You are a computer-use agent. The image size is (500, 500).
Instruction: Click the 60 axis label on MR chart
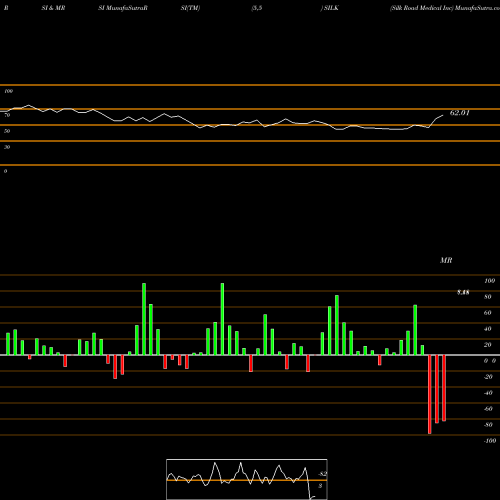[x=488, y=313]
